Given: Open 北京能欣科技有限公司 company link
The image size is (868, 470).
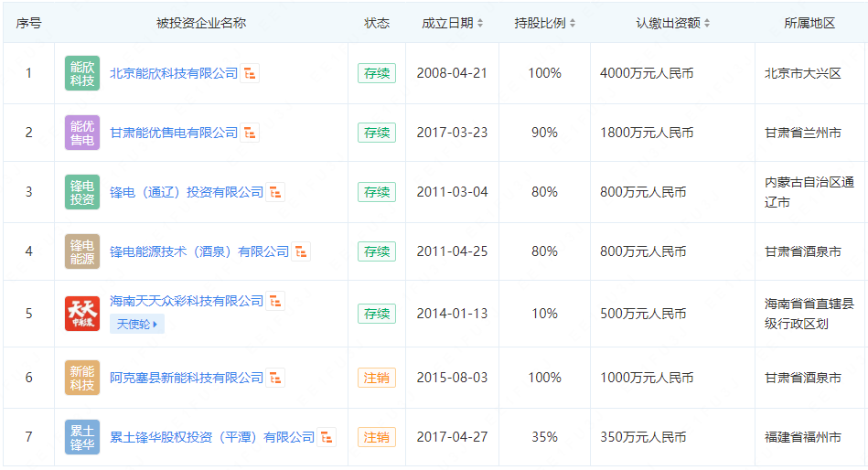Looking at the screenshot, I should (174, 73).
